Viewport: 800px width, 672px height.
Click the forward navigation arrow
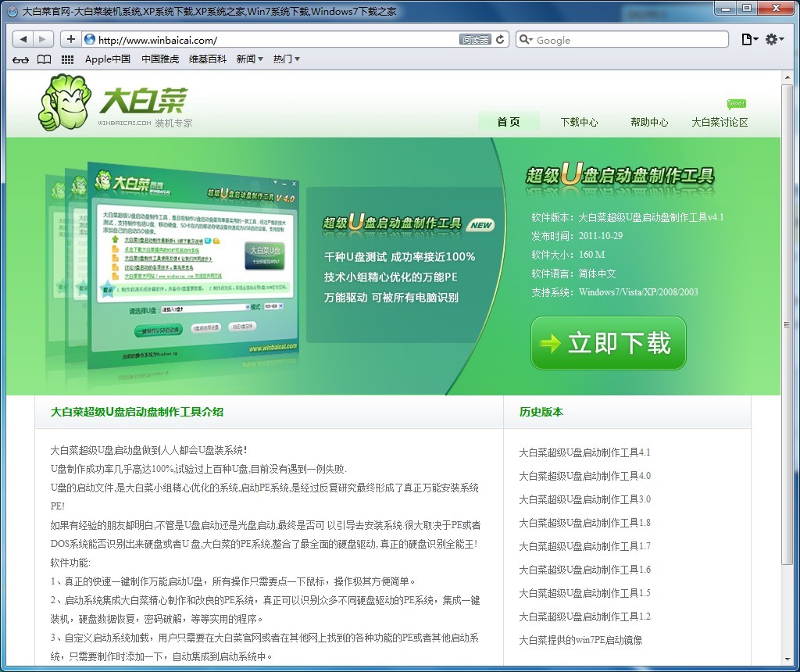(x=43, y=39)
